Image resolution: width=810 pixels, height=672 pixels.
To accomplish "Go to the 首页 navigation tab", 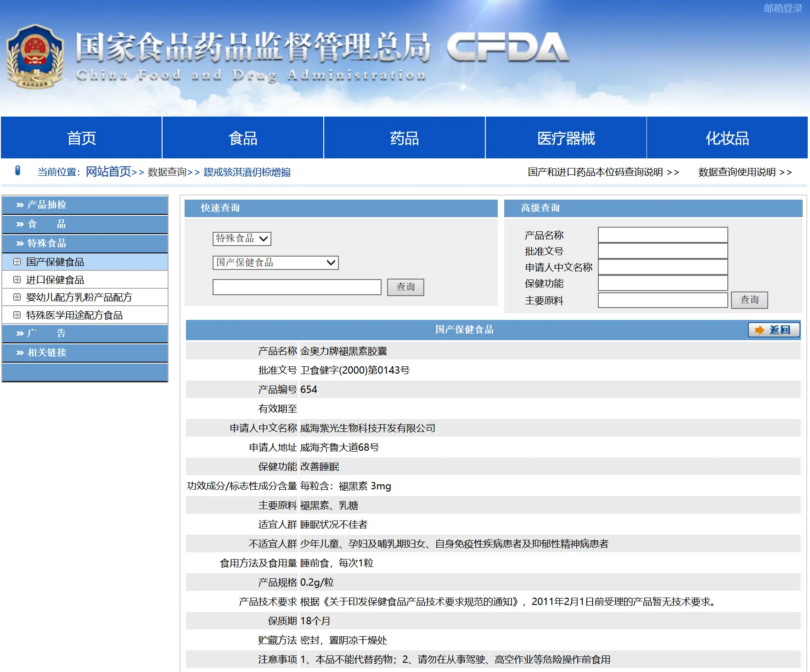I will (81, 138).
